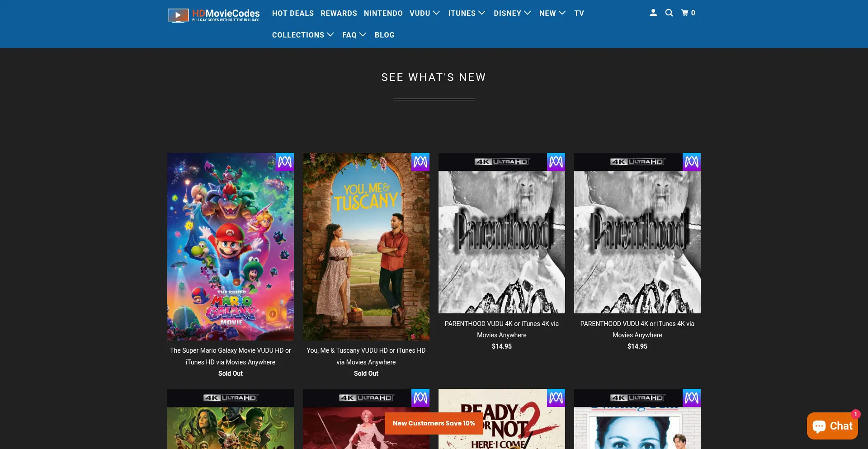Expand the ITUNES dropdown menu

pos(467,13)
